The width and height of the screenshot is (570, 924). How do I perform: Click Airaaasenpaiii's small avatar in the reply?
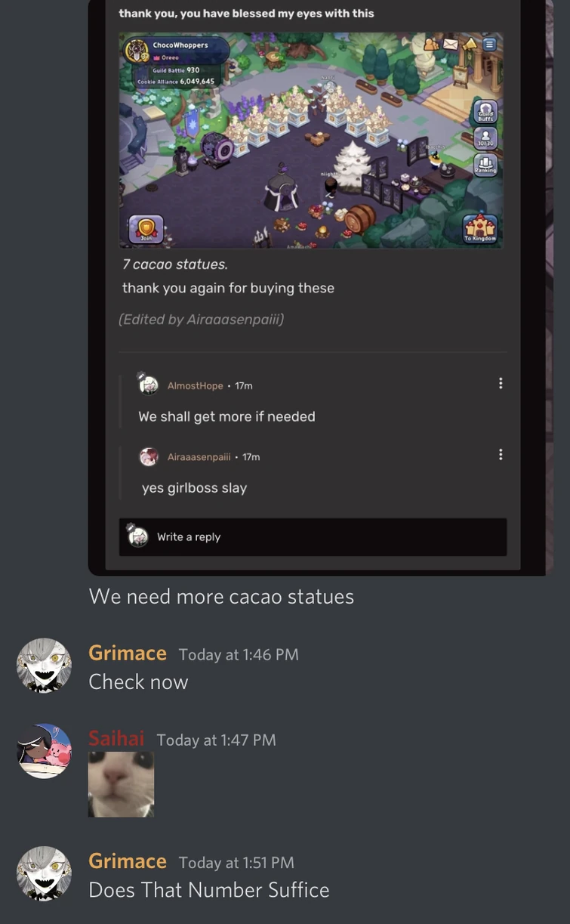click(x=149, y=456)
